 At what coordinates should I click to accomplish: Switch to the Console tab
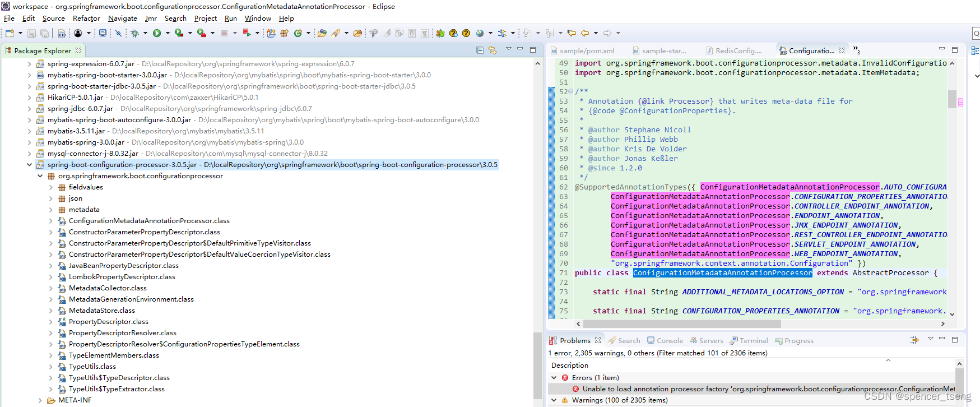tap(669, 341)
